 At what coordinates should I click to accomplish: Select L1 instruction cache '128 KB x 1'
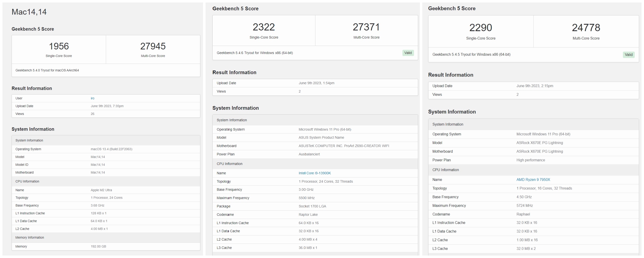99,213
